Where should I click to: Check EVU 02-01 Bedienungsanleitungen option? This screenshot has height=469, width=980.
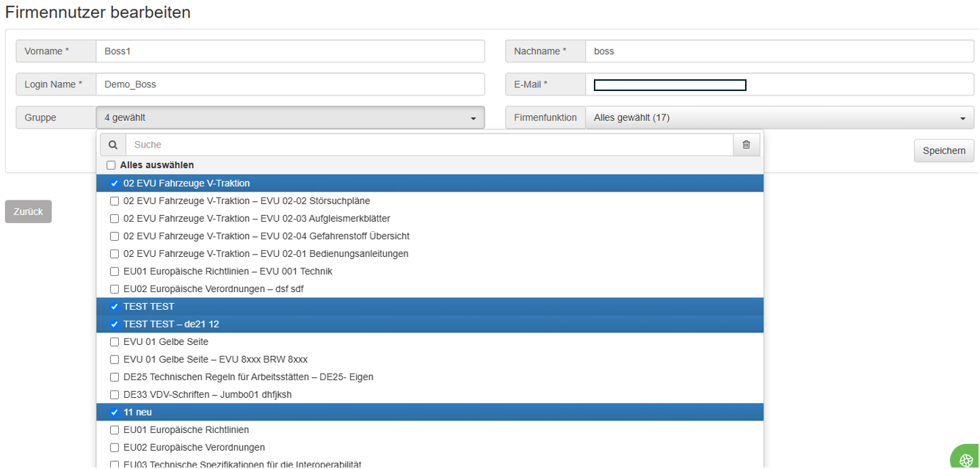point(114,253)
